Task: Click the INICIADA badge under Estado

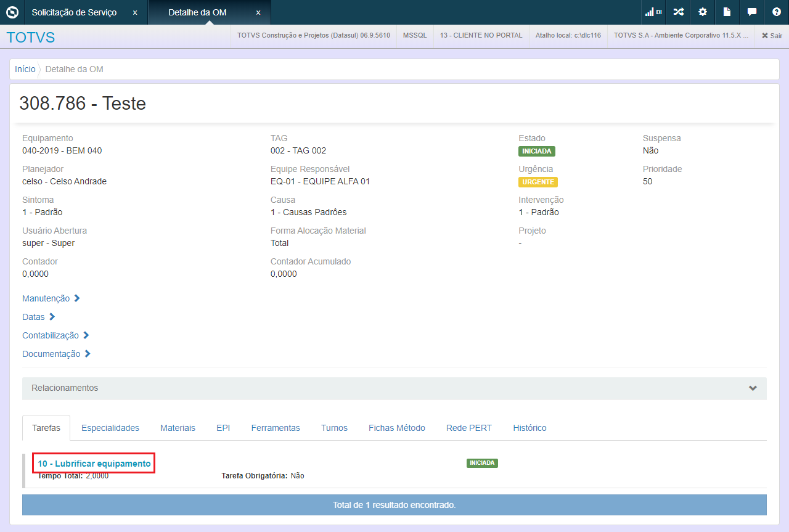Action: click(x=537, y=151)
